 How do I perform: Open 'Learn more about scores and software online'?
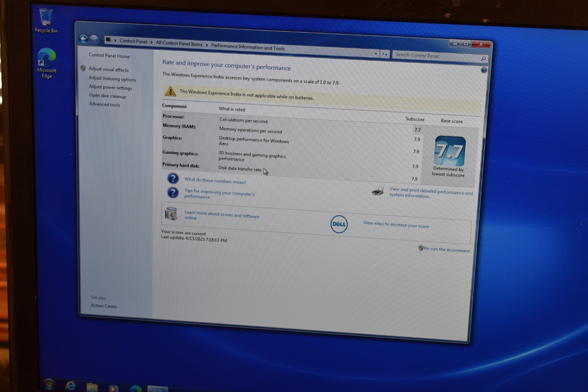pyautogui.click(x=222, y=215)
